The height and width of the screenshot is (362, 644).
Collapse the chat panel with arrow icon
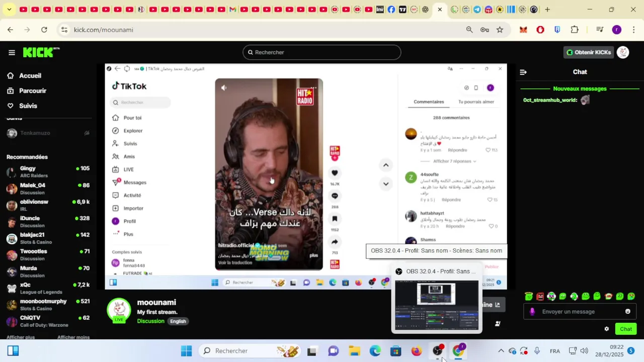tap(523, 72)
